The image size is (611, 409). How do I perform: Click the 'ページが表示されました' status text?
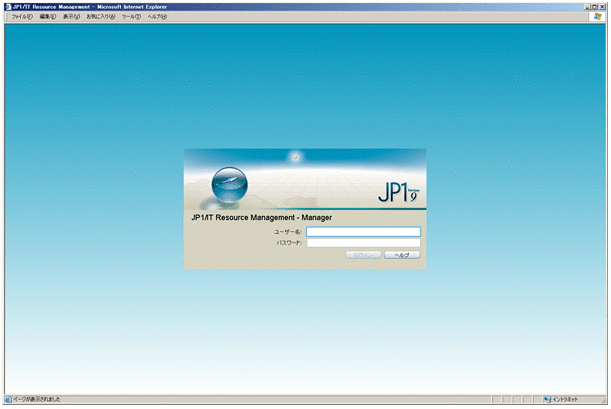(x=37, y=399)
